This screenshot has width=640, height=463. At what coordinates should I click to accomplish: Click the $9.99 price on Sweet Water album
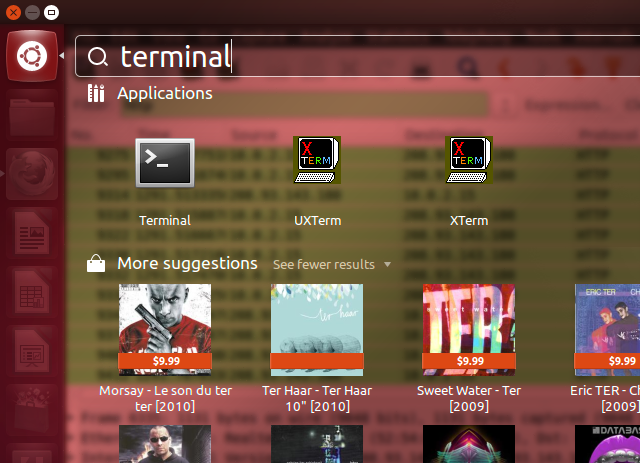tap(470, 361)
